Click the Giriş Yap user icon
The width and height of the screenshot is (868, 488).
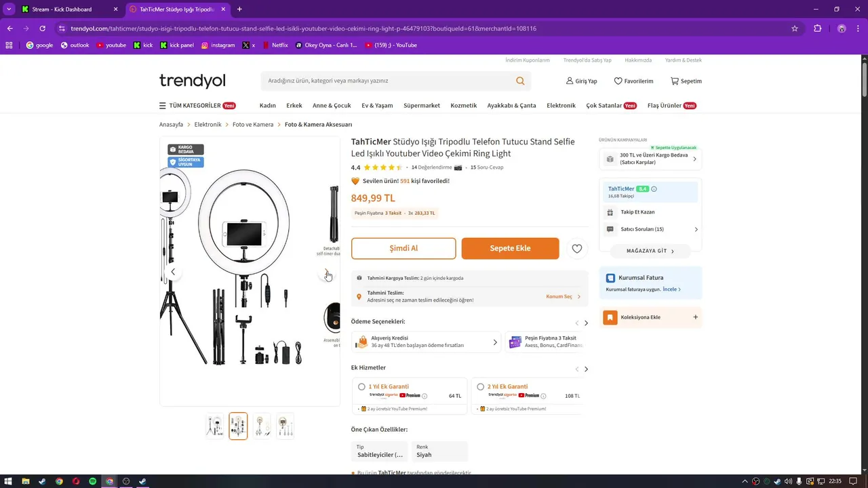click(x=570, y=81)
